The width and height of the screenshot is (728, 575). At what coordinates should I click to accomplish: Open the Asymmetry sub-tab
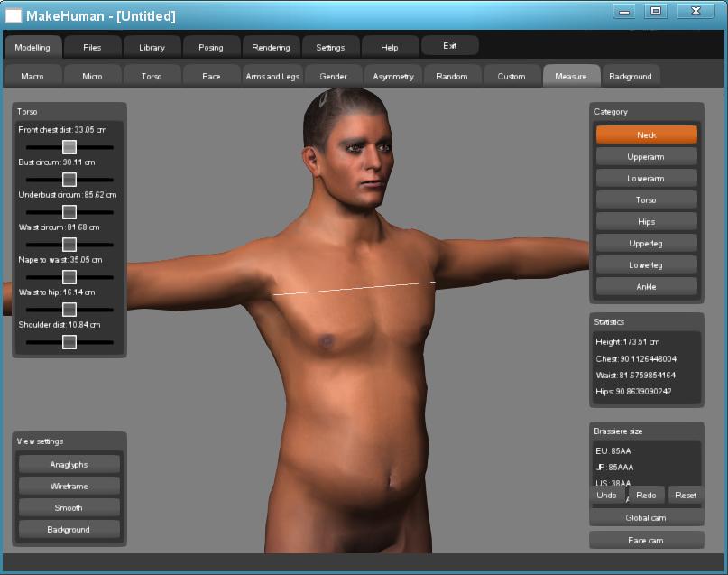[393, 76]
